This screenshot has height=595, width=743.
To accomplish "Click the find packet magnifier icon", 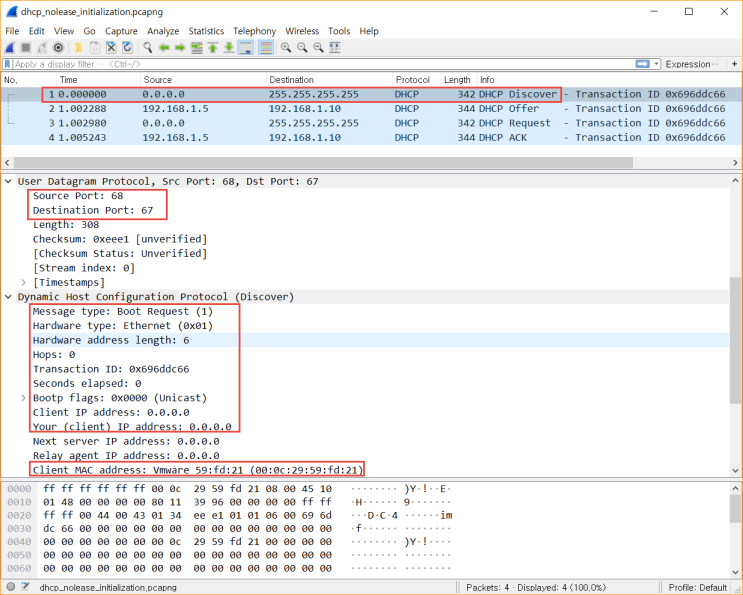I will tap(148, 47).
